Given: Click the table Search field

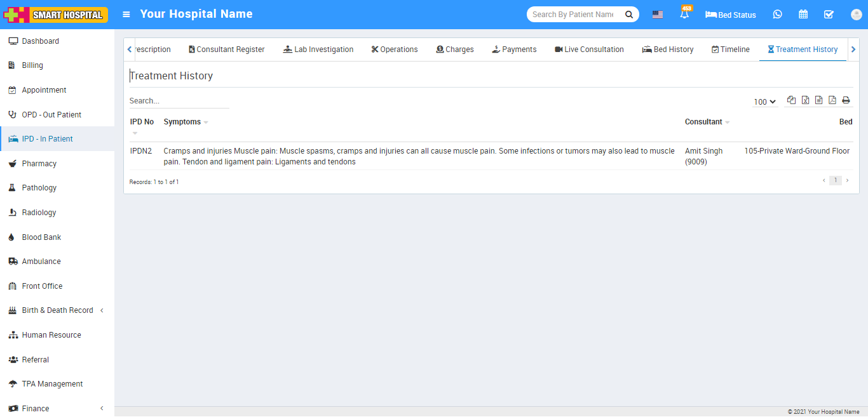Looking at the screenshot, I should tap(179, 101).
